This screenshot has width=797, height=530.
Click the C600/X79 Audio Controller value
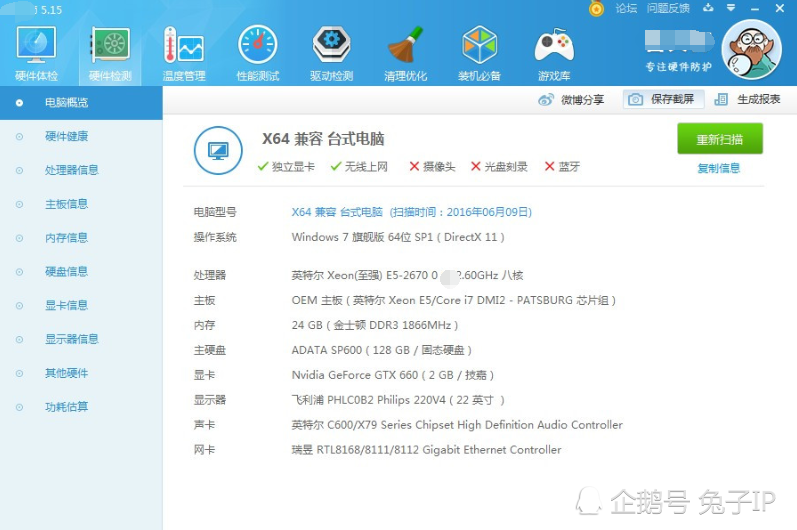(457, 425)
